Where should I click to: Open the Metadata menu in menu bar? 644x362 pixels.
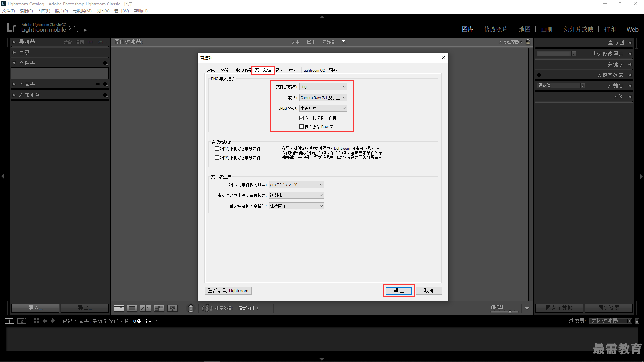pyautogui.click(x=82, y=11)
